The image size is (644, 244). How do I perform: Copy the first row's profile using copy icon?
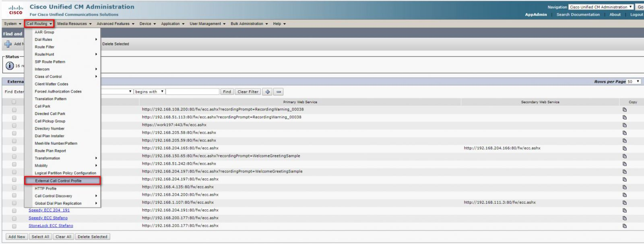(x=624, y=110)
